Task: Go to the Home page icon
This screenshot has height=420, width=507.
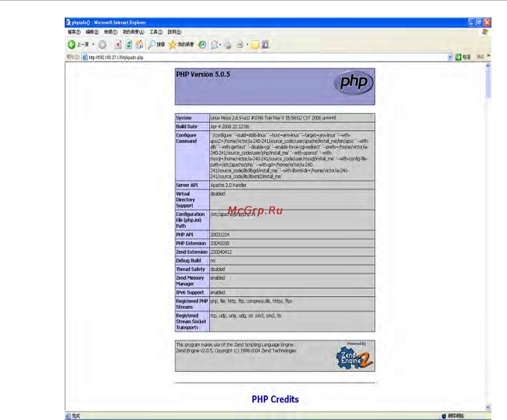Action: (x=139, y=44)
